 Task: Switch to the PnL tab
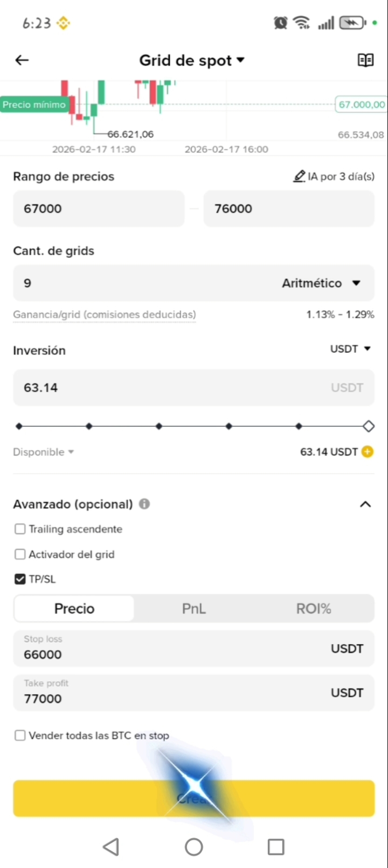coord(194,609)
